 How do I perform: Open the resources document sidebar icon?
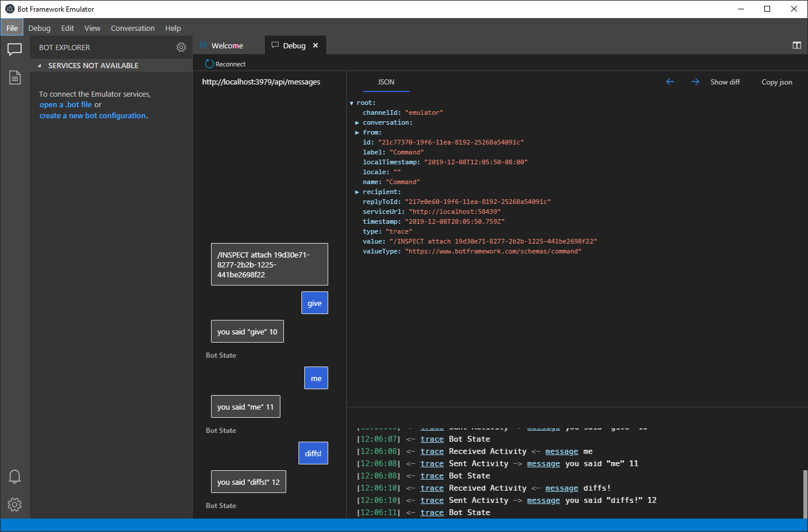(x=15, y=77)
